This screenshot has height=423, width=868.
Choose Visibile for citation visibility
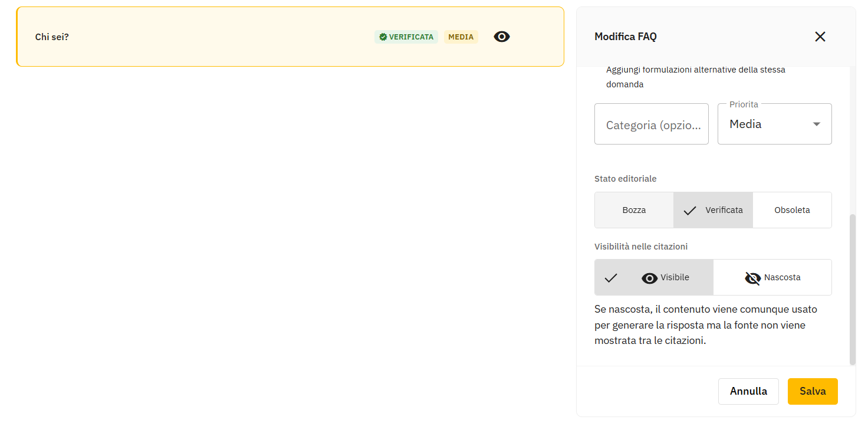pyautogui.click(x=654, y=277)
